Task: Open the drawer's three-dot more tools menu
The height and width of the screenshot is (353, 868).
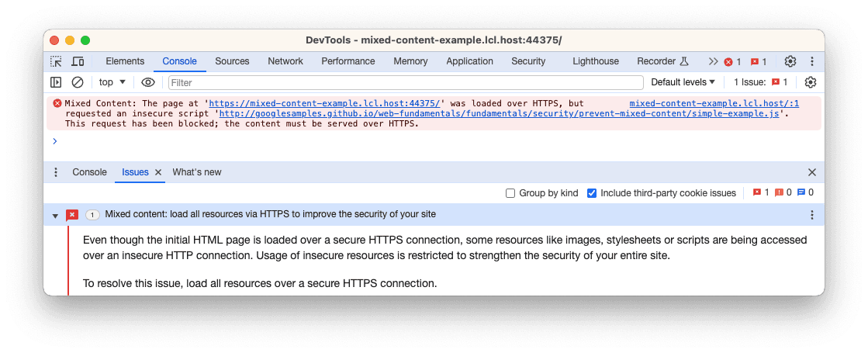Action: (x=56, y=172)
